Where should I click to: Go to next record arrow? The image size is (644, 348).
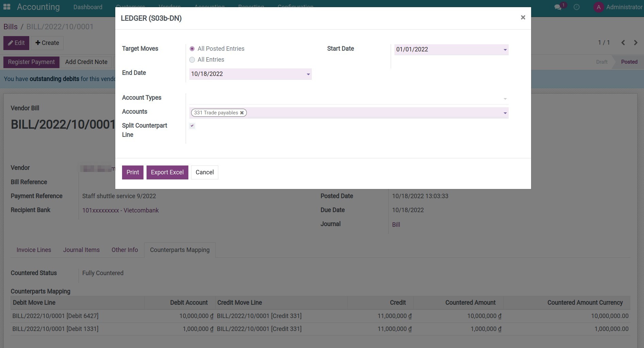tap(635, 43)
